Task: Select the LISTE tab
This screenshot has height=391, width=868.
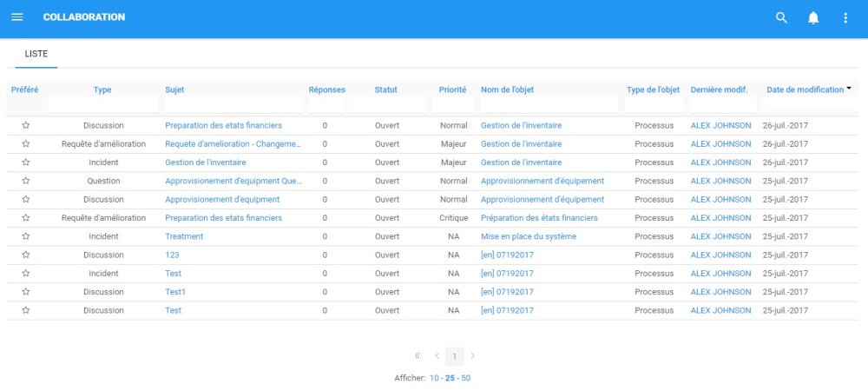Action: [x=36, y=54]
